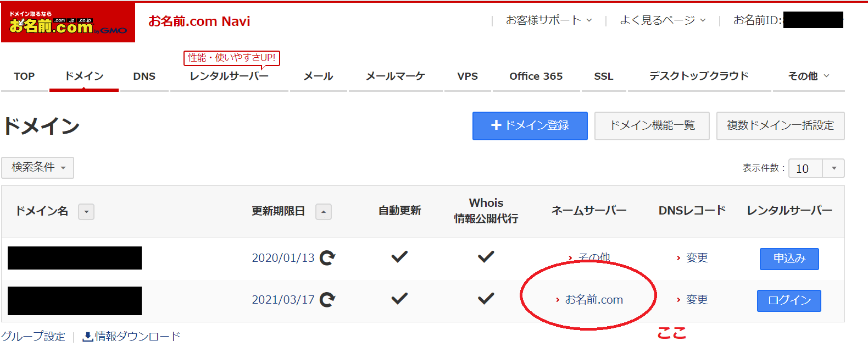Screen dimensions: 868x346
Task: Click the sort arrow next to ドメイン名
Action: (x=86, y=212)
